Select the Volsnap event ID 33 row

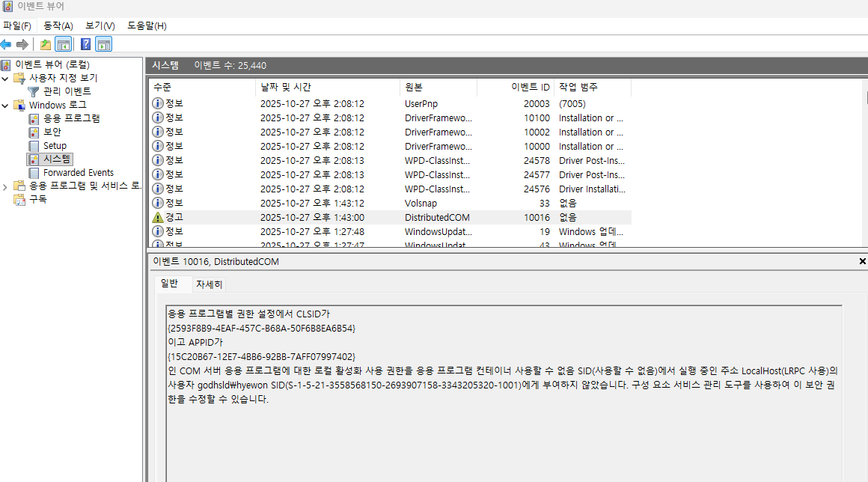pos(391,203)
